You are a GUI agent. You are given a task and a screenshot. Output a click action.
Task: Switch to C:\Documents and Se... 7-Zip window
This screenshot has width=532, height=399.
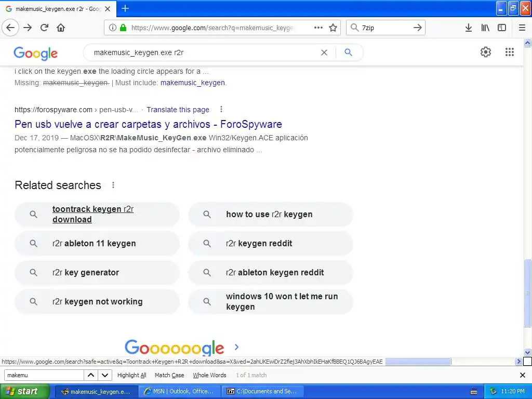pyautogui.click(x=262, y=391)
